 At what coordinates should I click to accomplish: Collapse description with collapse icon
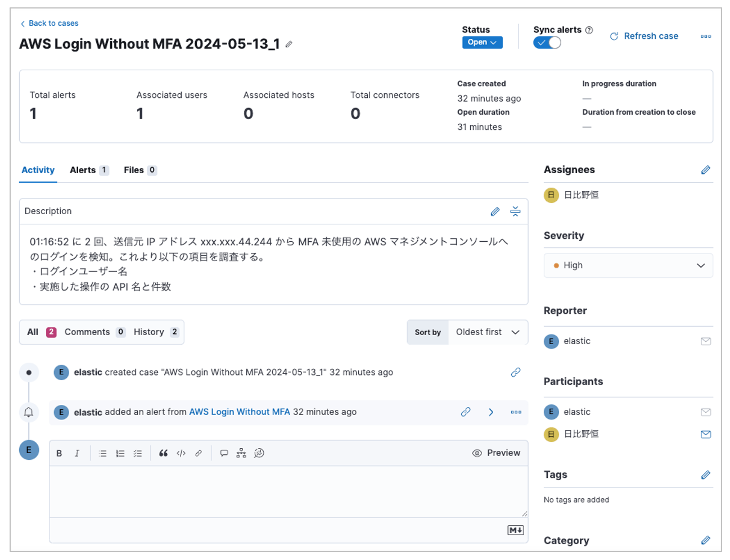tap(515, 211)
